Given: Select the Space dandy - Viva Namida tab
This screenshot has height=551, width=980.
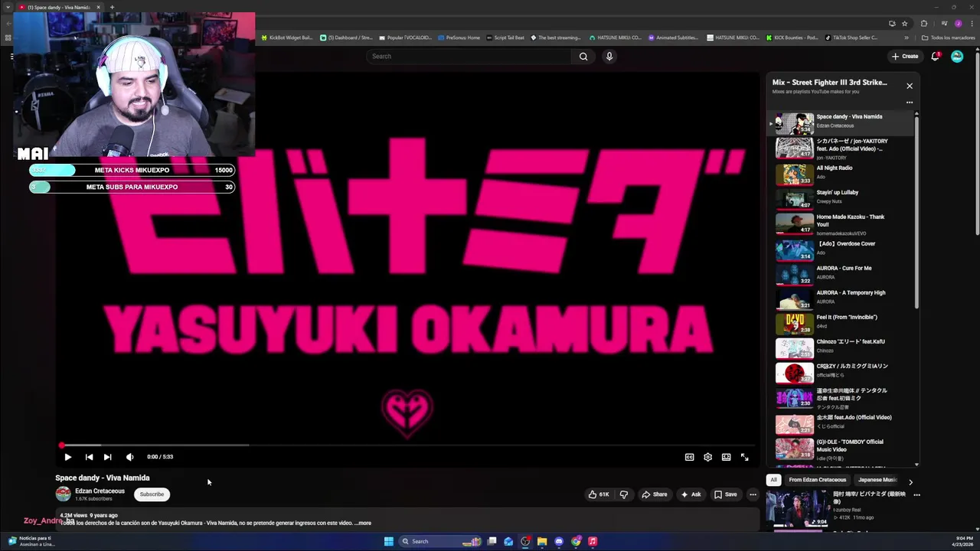Looking at the screenshot, I should [x=60, y=7].
